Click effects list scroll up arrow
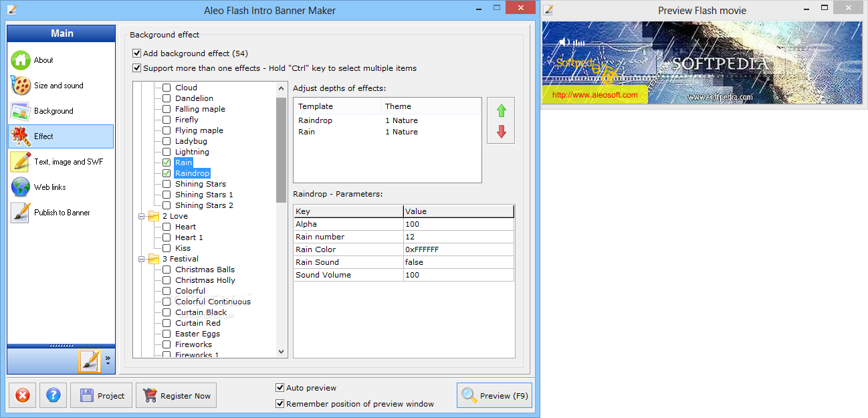Image resolution: width=868 pixels, height=418 pixels. (282, 87)
